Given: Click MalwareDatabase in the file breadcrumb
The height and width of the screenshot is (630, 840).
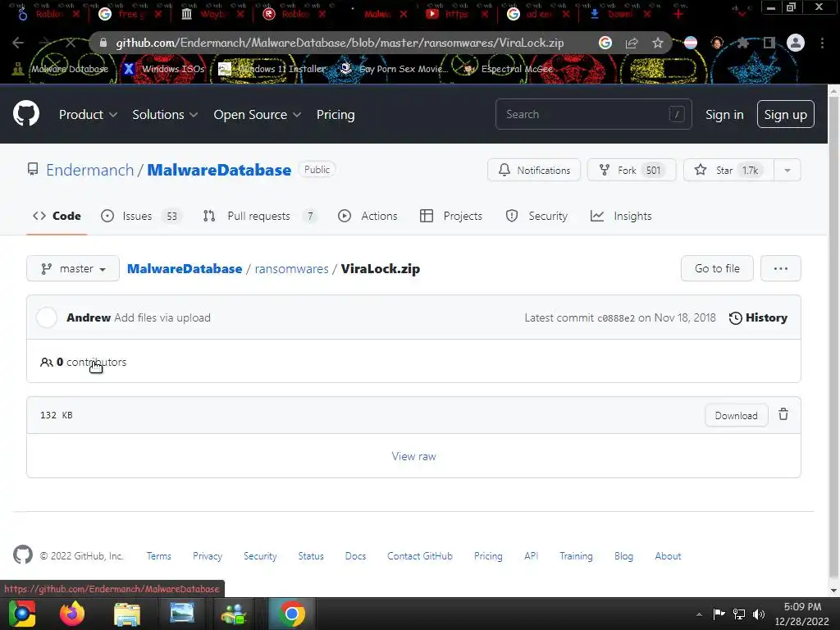Looking at the screenshot, I should click(185, 268).
